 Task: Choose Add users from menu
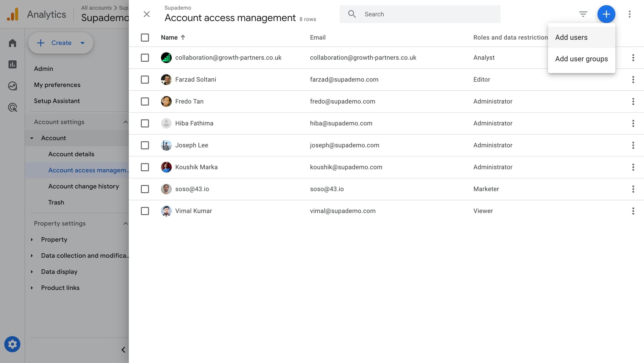point(571,37)
